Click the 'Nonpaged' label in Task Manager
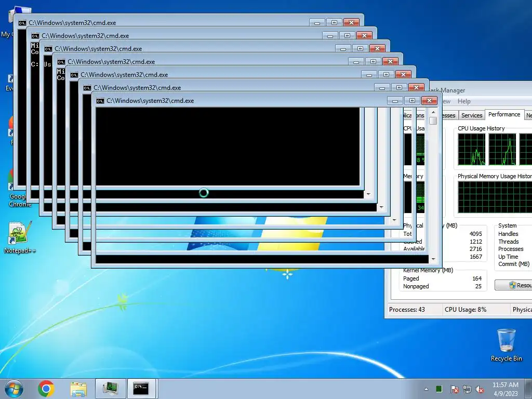532x399 pixels. pos(416,286)
